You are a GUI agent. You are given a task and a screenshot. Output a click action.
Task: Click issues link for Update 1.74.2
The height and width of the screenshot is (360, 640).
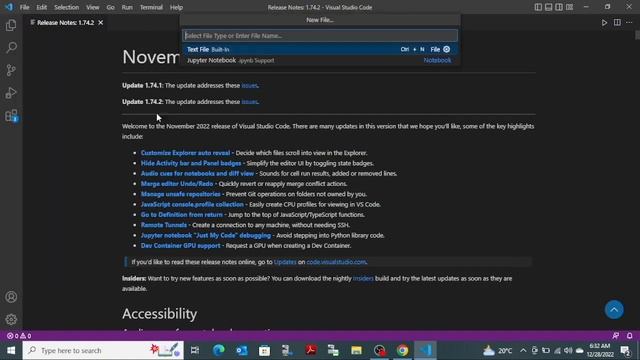click(x=249, y=102)
